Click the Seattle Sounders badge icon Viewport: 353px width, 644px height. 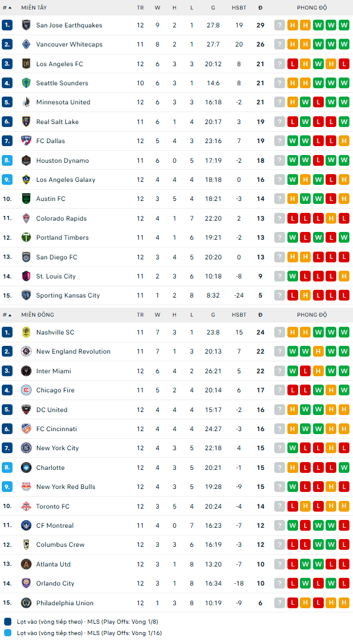26,83
